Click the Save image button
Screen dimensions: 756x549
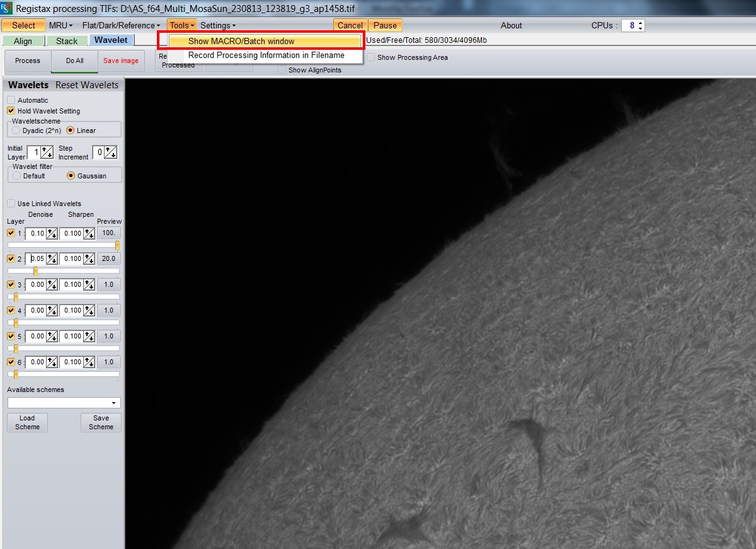(121, 61)
